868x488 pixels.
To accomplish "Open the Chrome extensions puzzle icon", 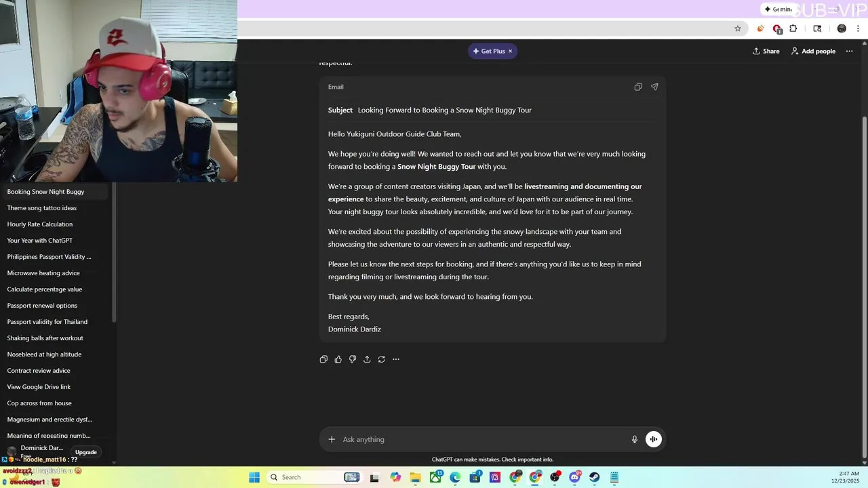I will 793,28.
